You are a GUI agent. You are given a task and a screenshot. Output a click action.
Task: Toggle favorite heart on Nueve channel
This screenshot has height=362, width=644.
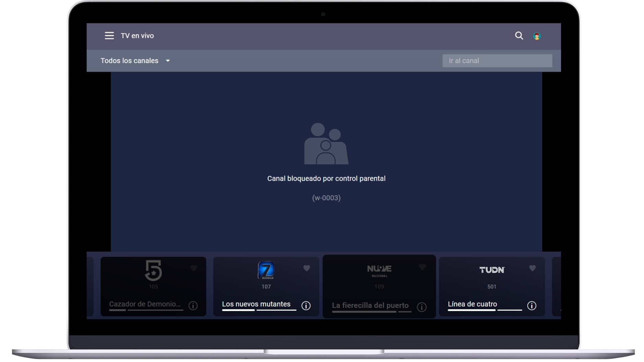[422, 267]
